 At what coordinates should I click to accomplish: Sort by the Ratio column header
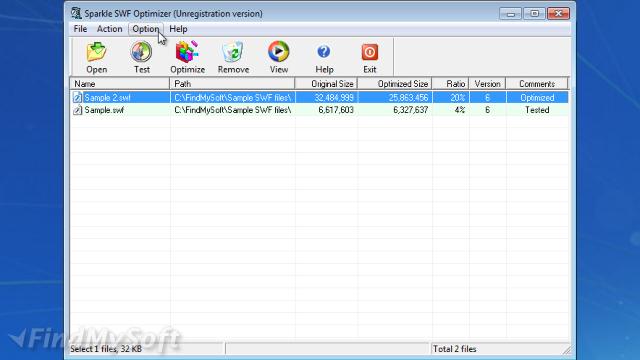pos(451,84)
